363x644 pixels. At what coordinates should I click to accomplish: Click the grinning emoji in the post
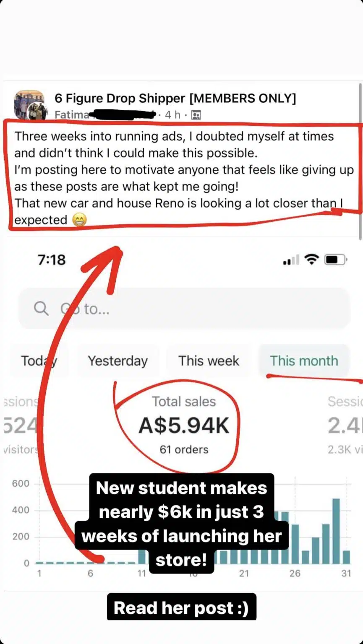[x=79, y=220]
